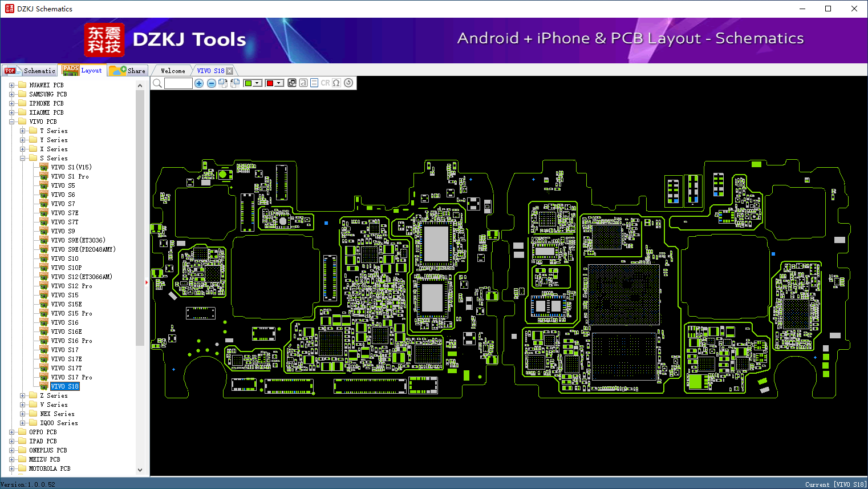Select the MEIZU PCB folder
This screenshot has height=489, width=868.
(44, 459)
